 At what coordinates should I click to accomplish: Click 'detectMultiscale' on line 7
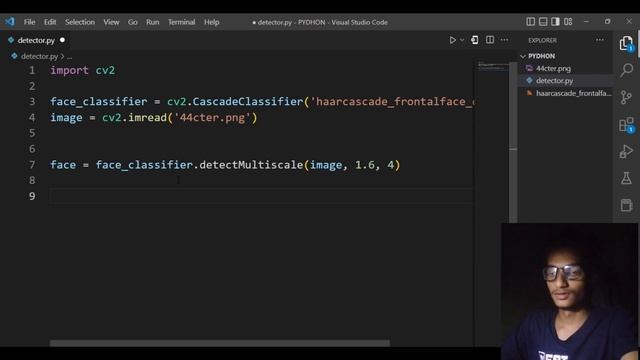[251, 164]
